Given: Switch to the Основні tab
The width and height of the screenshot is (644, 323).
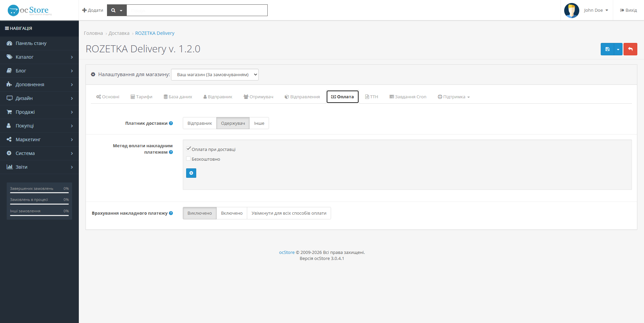Looking at the screenshot, I should (108, 97).
